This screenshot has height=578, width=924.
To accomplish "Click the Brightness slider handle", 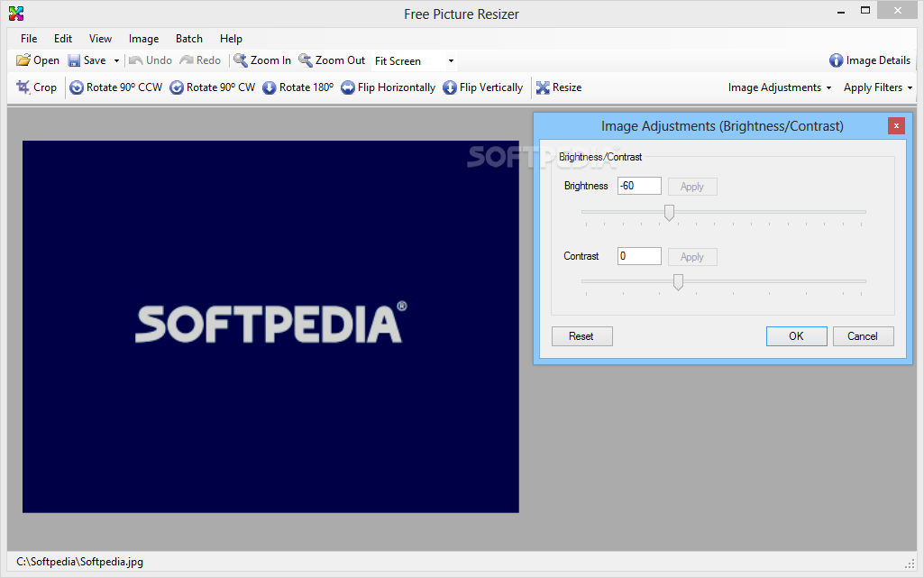I will pos(669,213).
